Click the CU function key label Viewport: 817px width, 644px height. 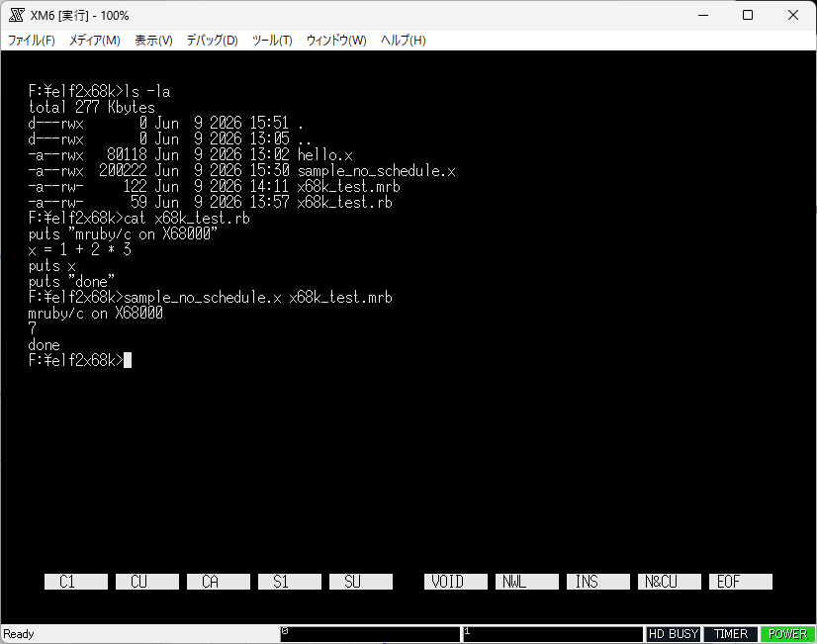click(147, 582)
